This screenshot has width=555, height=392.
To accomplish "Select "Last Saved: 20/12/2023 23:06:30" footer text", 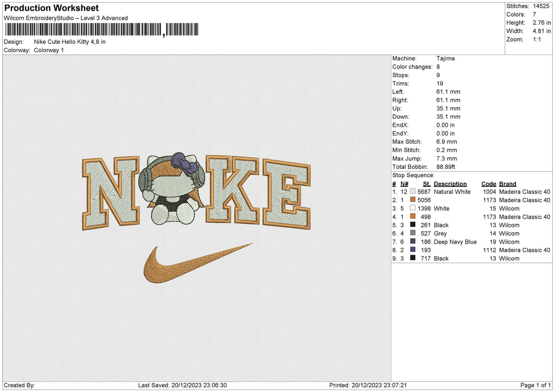I will click(183, 386).
